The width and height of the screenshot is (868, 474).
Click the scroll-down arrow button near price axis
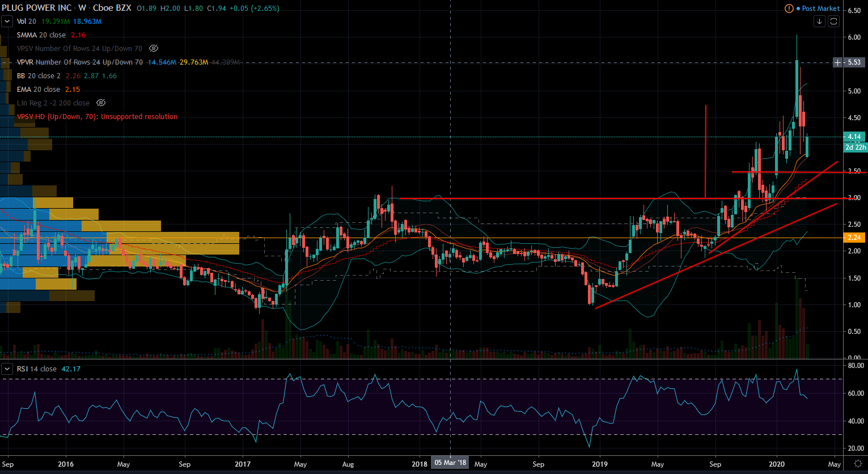[819, 22]
